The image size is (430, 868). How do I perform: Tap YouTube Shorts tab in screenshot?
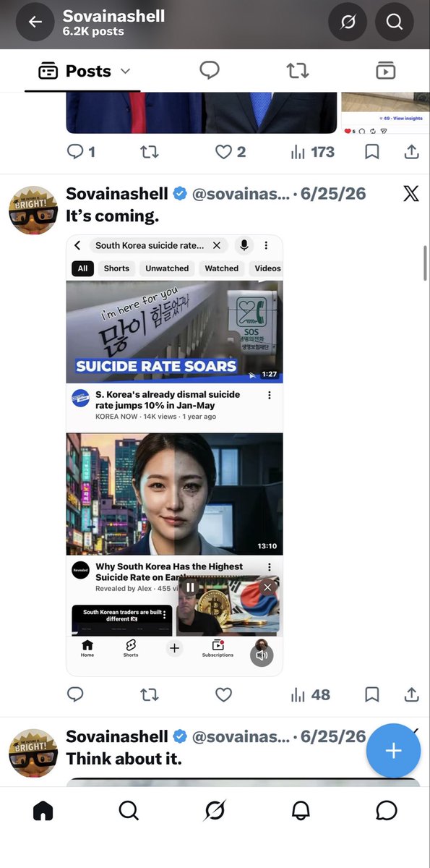tap(131, 648)
